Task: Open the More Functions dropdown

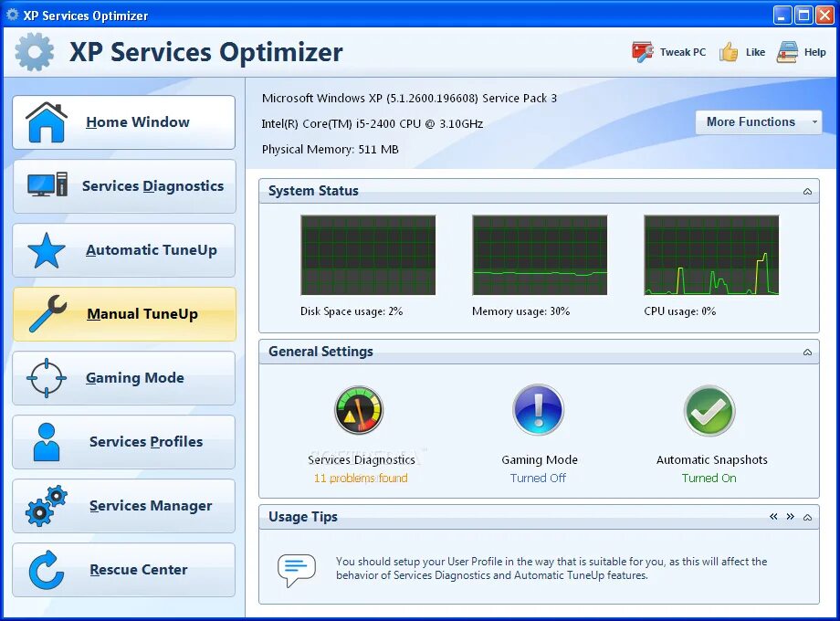Action: (759, 122)
